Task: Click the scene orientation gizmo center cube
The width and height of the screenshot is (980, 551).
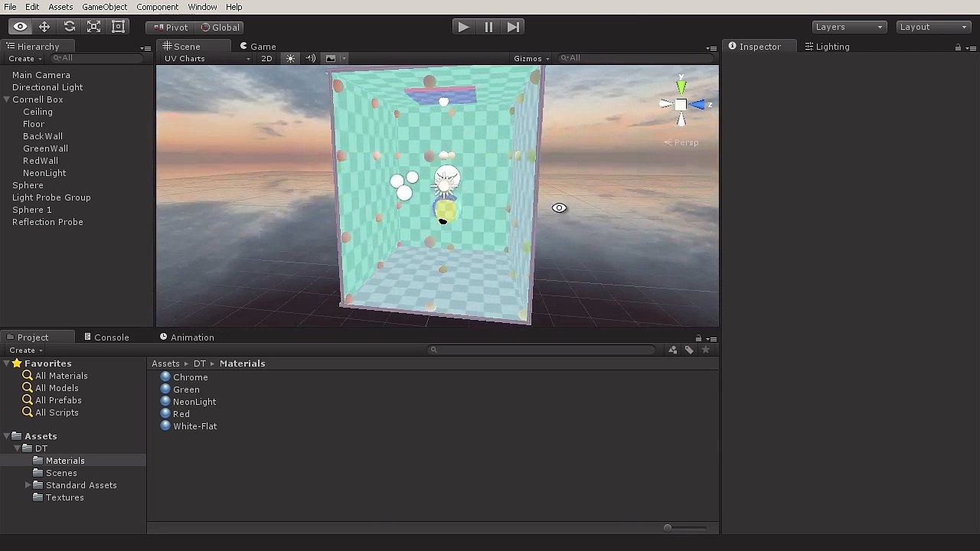Action: (x=681, y=104)
